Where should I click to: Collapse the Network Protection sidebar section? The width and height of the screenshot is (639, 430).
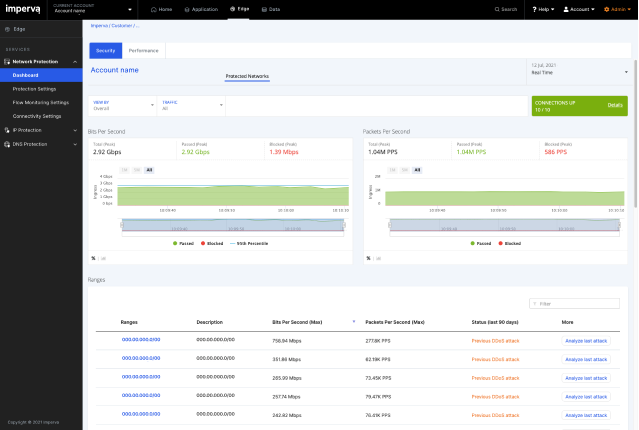click(x=75, y=62)
